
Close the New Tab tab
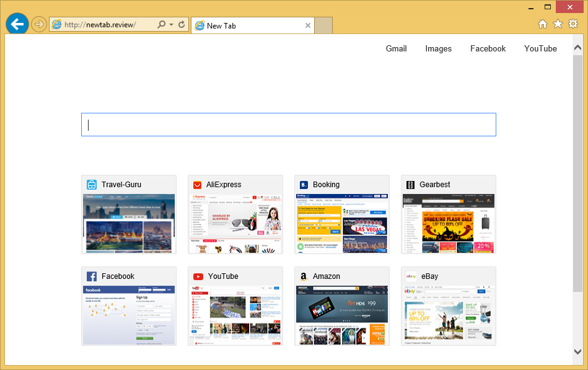pos(308,25)
